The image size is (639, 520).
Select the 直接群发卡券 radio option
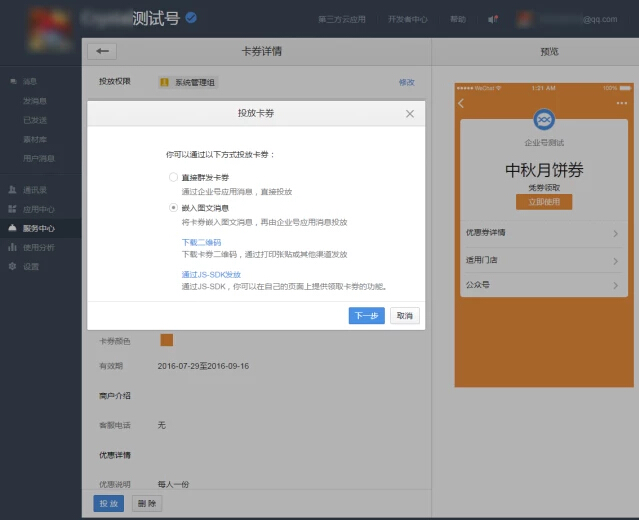(173, 176)
